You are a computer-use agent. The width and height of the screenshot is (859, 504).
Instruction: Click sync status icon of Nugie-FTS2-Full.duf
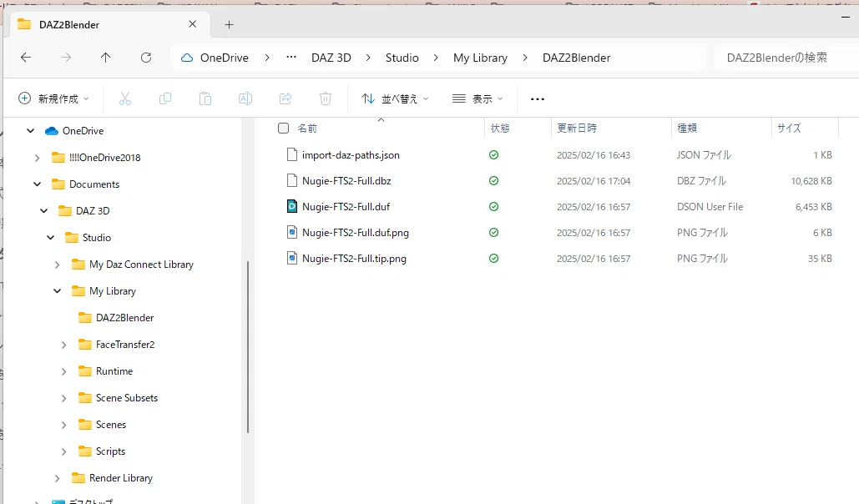(493, 207)
